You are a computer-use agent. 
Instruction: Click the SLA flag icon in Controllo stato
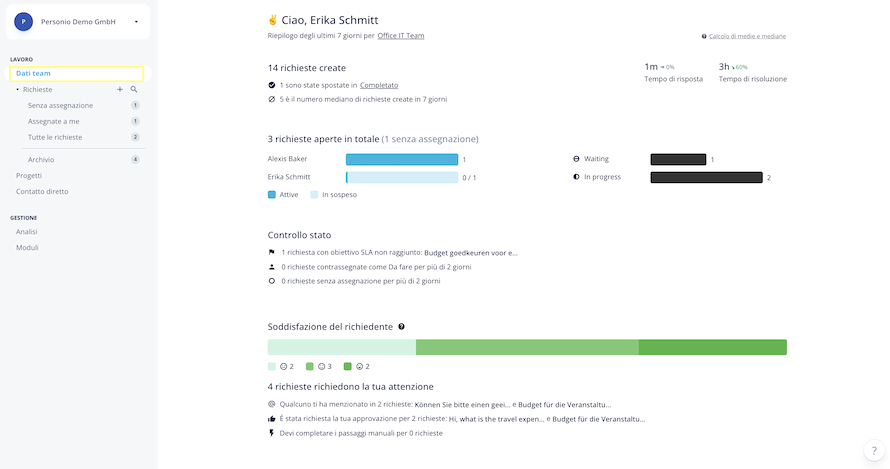click(271, 252)
